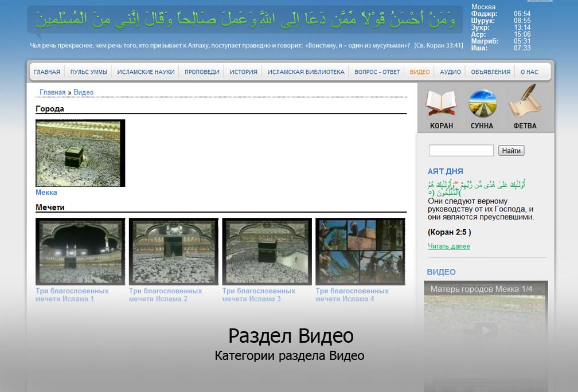Click the Мекка caption link
The image size is (578, 392).
pyautogui.click(x=46, y=193)
